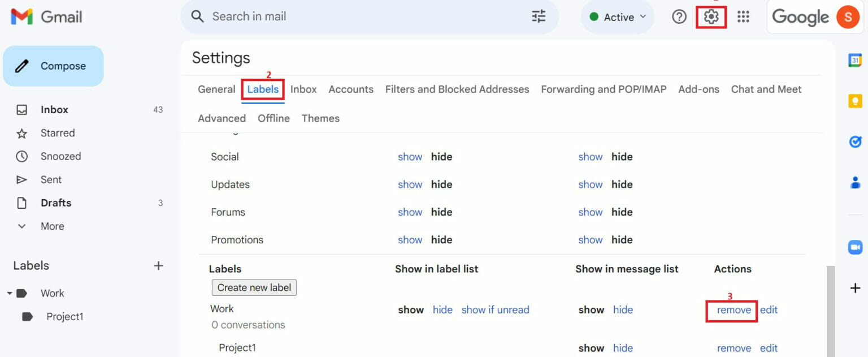Open Google Keep from the side panel
The image size is (868, 357).
(855, 101)
